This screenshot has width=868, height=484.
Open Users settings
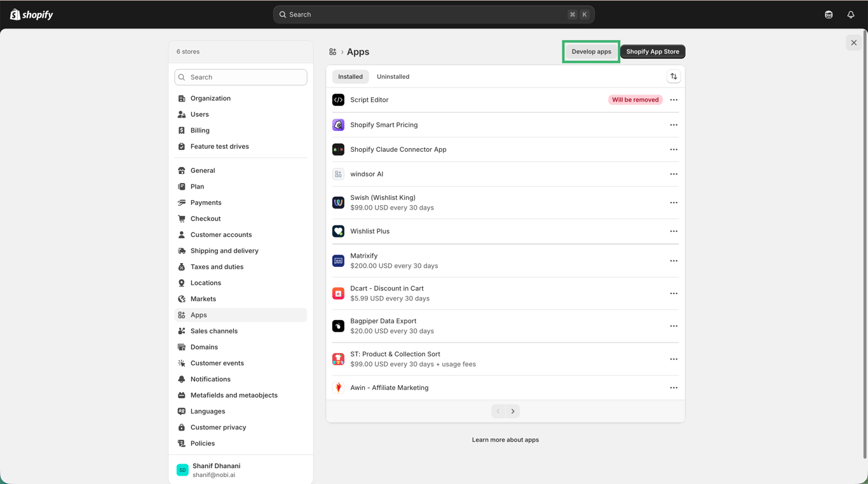(x=241, y=114)
